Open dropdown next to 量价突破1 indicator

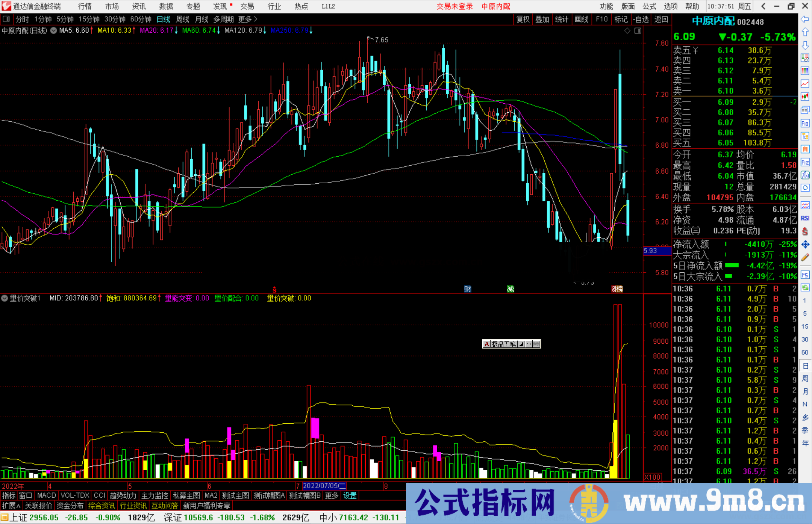[5, 298]
